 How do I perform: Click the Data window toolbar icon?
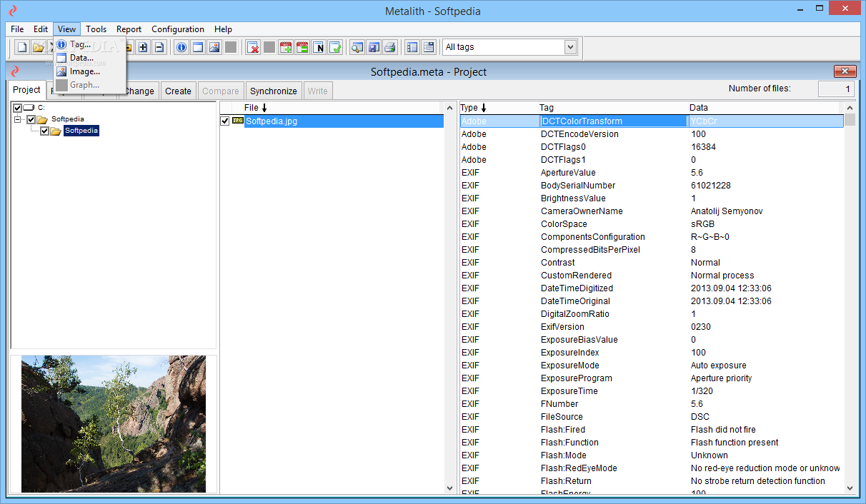click(x=198, y=48)
